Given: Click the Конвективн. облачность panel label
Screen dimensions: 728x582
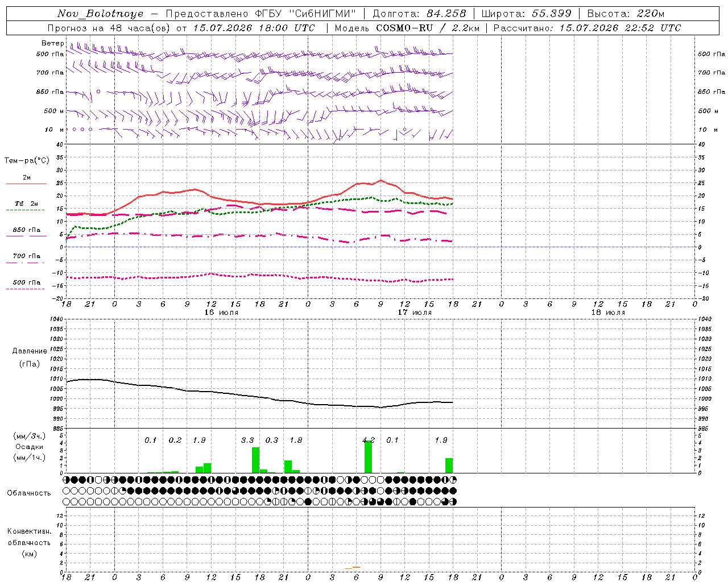Looking at the screenshot, I should [29, 542].
